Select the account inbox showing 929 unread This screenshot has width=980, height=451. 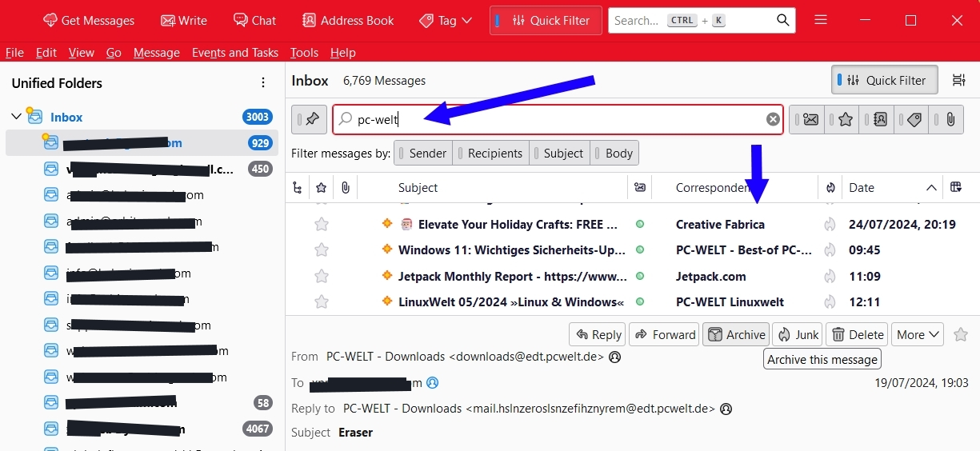(x=142, y=143)
